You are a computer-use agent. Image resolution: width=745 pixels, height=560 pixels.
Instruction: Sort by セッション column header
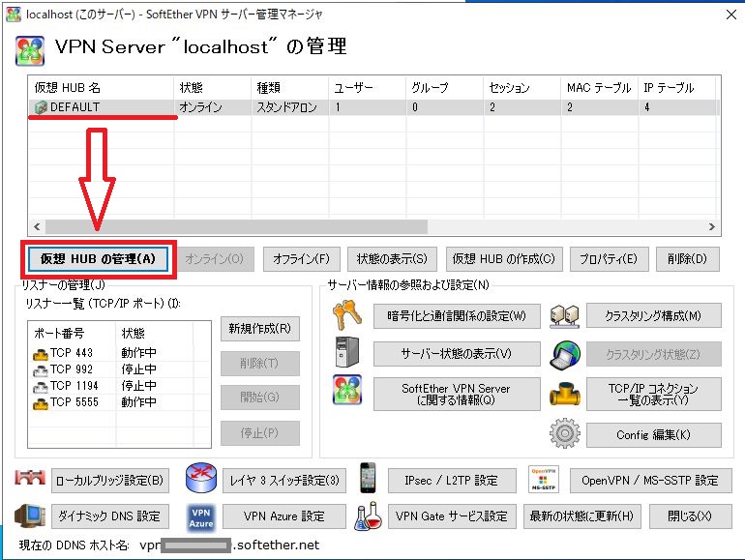pos(522,88)
